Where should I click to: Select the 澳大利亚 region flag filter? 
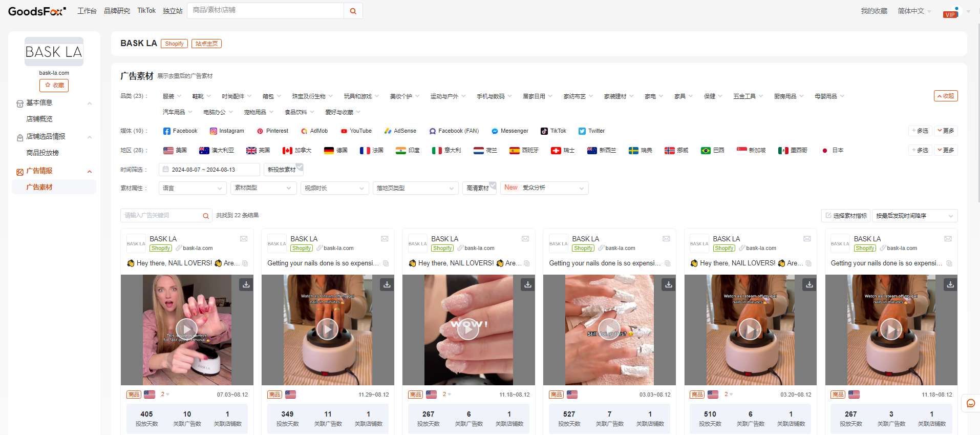pyautogui.click(x=217, y=151)
